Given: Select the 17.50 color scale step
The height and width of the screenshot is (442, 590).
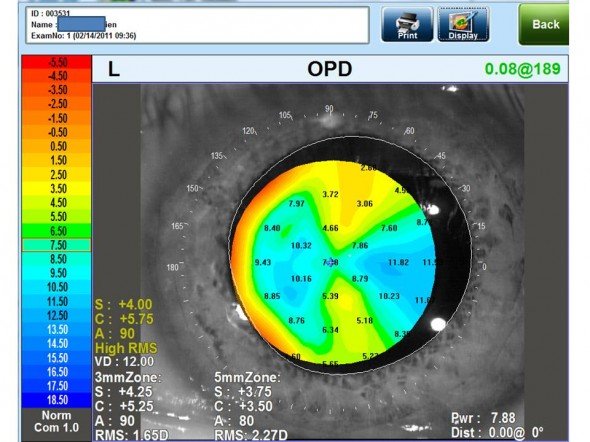Looking at the screenshot, I should click(x=56, y=386).
